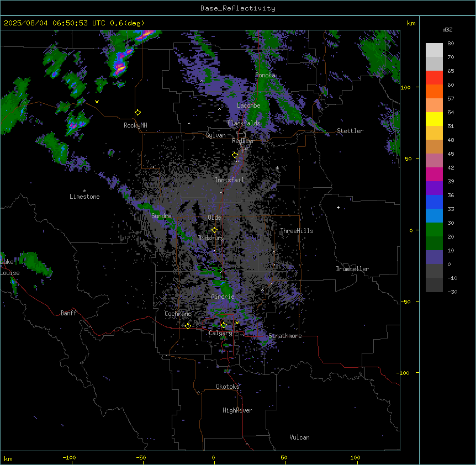Click the yellow diamond marker above the Calgary label

point(224,325)
